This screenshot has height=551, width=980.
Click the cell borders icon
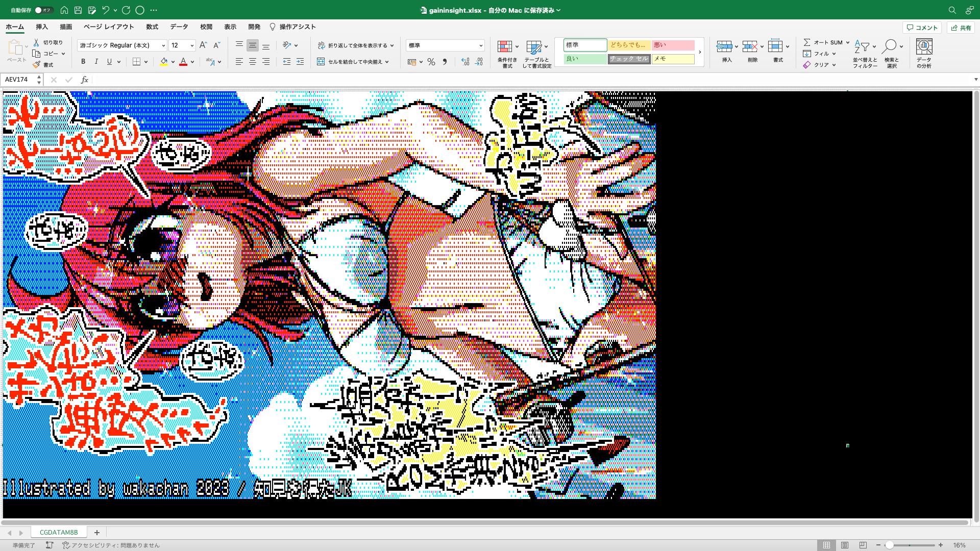[136, 62]
